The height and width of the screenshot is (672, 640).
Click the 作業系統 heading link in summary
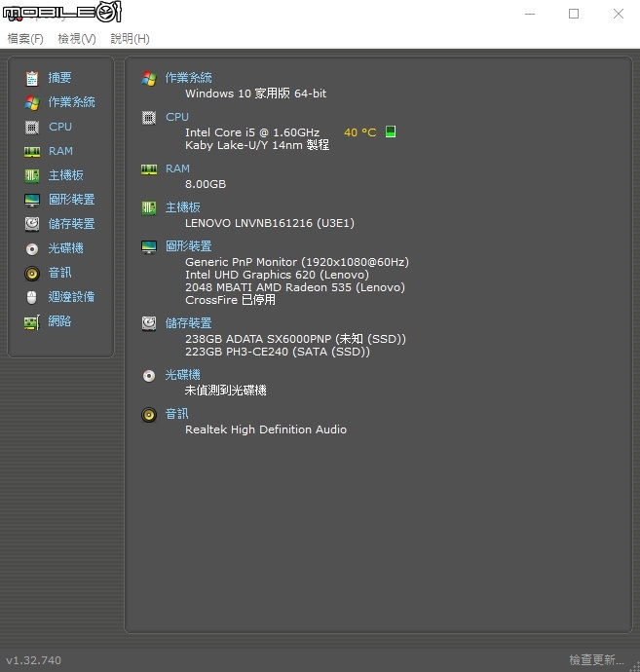tap(189, 78)
